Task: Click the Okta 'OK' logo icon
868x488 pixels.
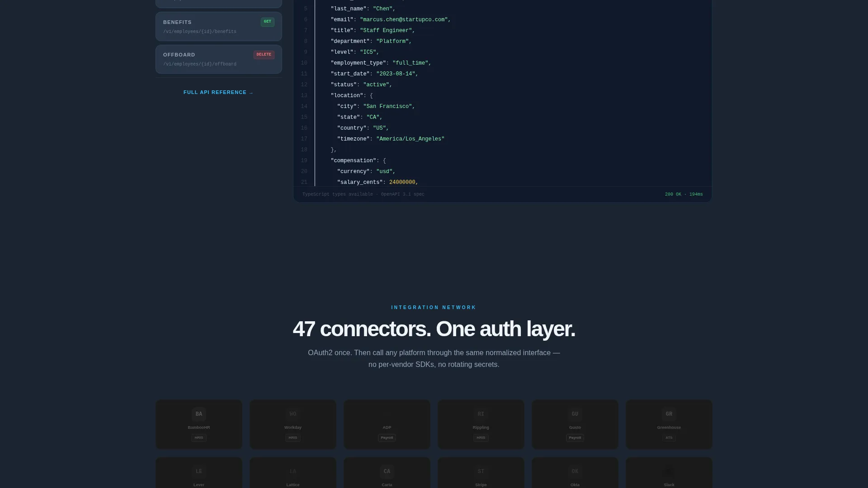Action: click(575, 471)
